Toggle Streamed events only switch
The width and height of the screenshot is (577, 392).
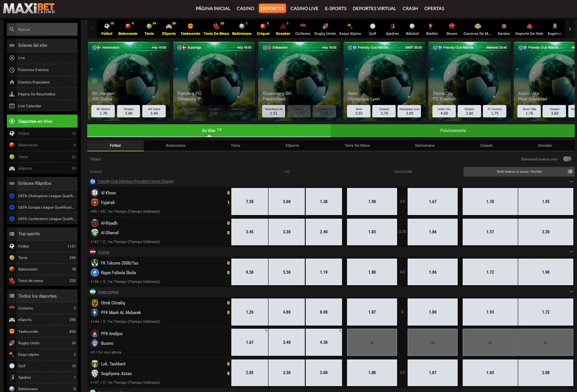567,159
